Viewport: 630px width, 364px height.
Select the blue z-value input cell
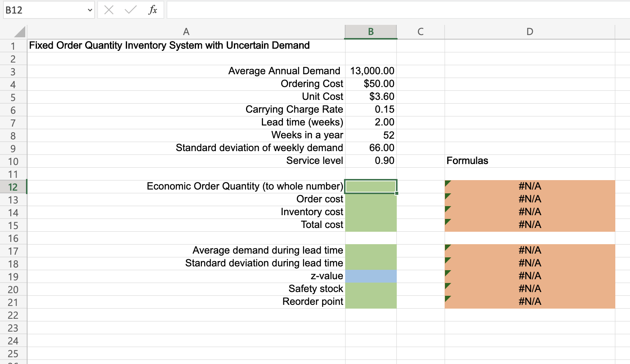coord(371,276)
